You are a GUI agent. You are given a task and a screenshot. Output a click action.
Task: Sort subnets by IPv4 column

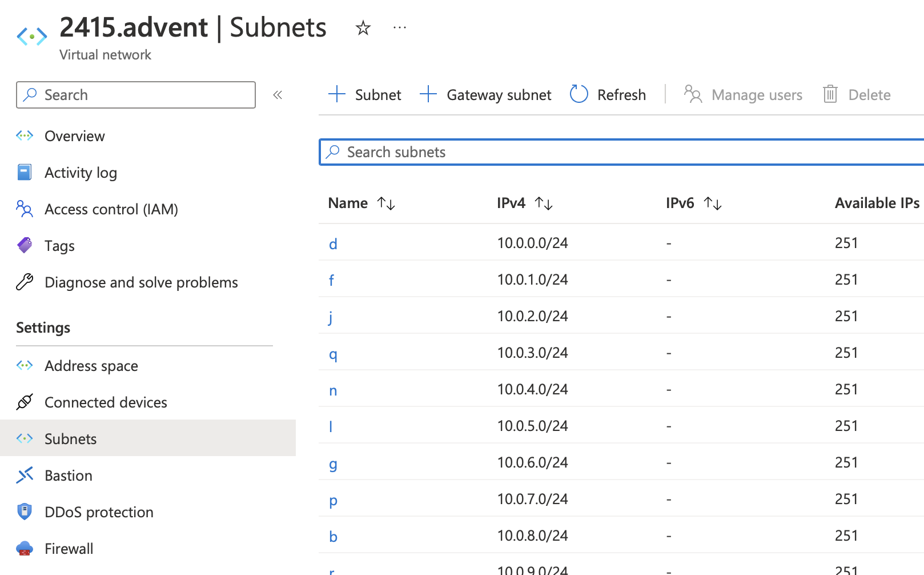[543, 203]
